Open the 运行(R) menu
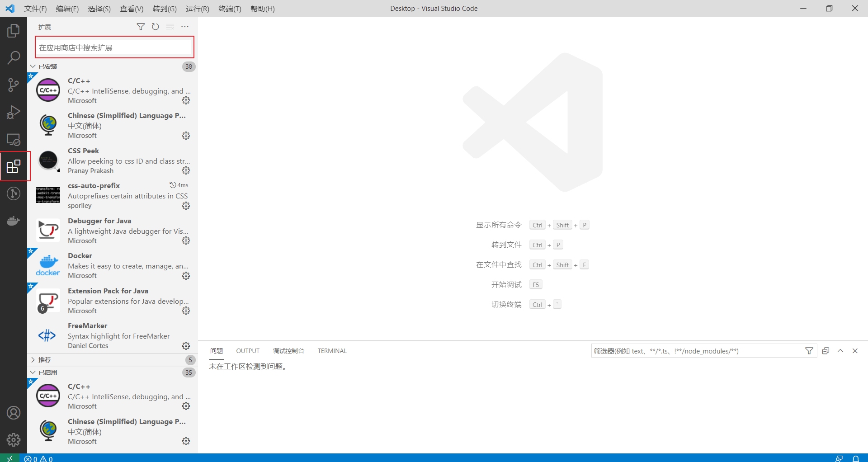This screenshot has width=868, height=462. pyautogui.click(x=198, y=9)
